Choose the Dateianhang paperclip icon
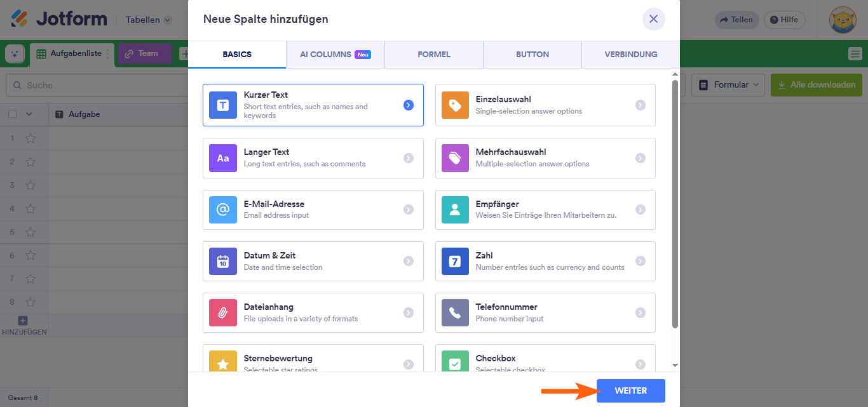 tap(222, 312)
